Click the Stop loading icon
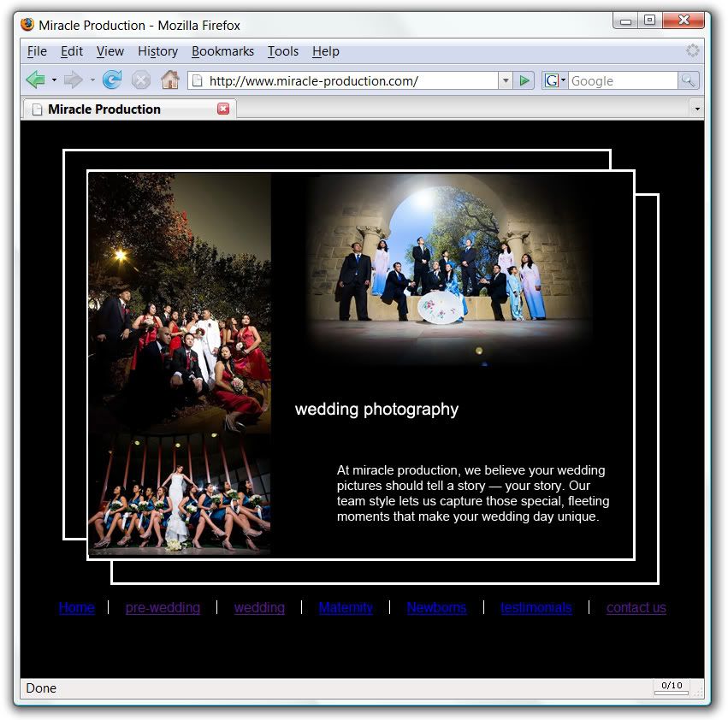 point(141,80)
